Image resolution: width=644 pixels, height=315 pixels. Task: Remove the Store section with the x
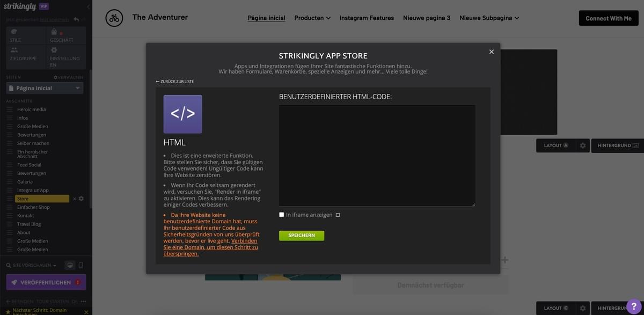click(74, 199)
